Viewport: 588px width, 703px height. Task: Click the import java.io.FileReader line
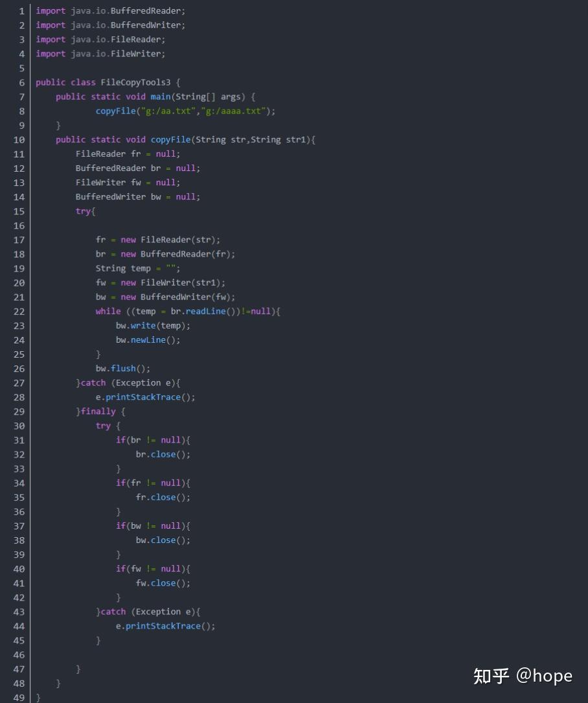pyautogui.click(x=100, y=40)
